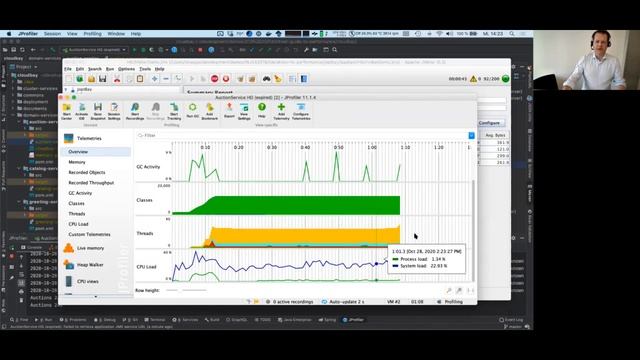The image size is (640, 360).
Task: Select Custom Telemetries view
Action: coord(89,234)
